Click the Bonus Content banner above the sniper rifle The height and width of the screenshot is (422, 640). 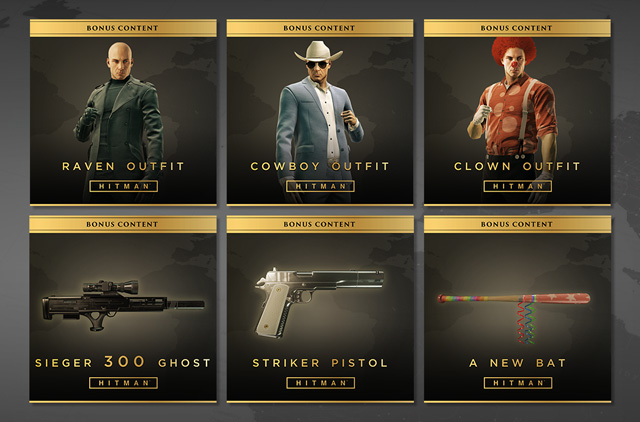[123, 224]
